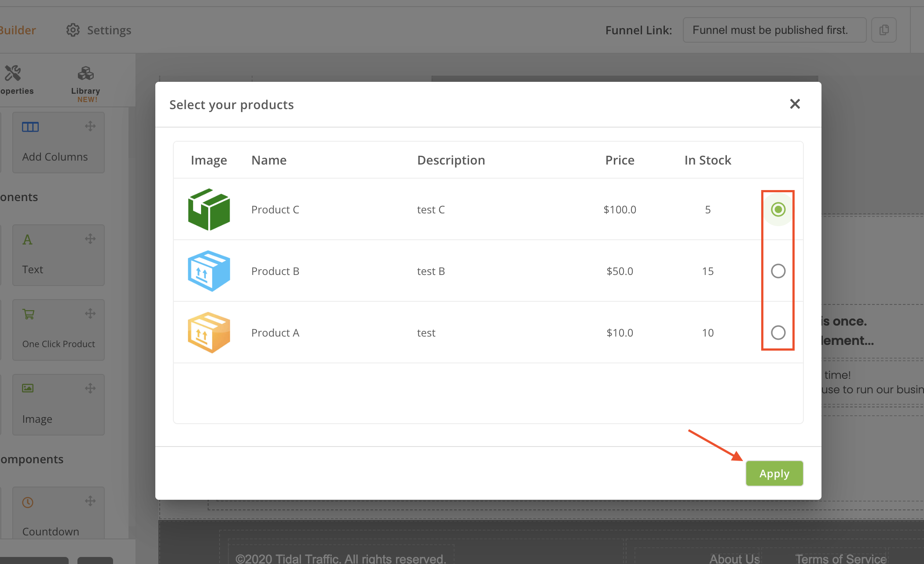This screenshot has width=924, height=564.
Task: Click the Product B blue box thumbnail
Action: 209,271
